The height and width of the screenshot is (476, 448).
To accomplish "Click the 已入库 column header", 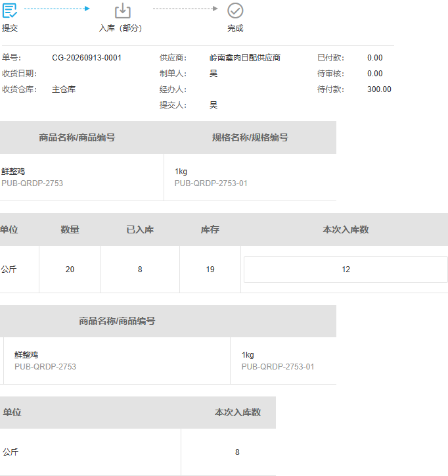I will point(140,229).
